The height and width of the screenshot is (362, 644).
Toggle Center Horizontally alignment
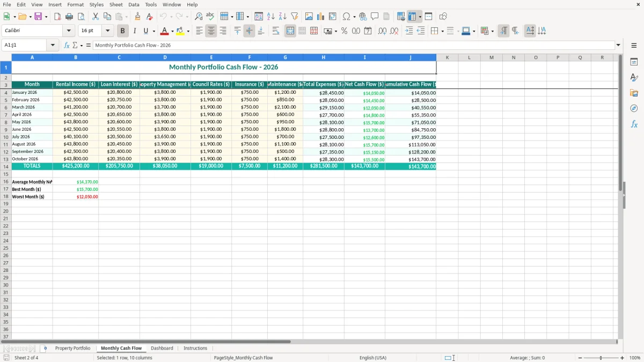tap(211, 31)
